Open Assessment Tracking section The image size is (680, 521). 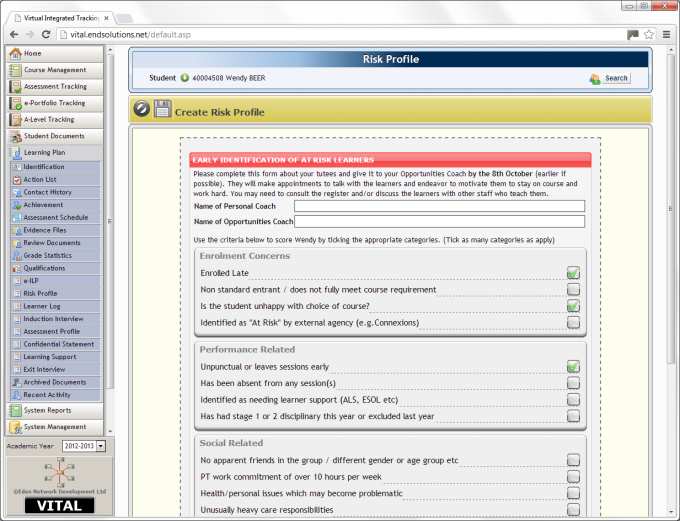(x=55, y=86)
